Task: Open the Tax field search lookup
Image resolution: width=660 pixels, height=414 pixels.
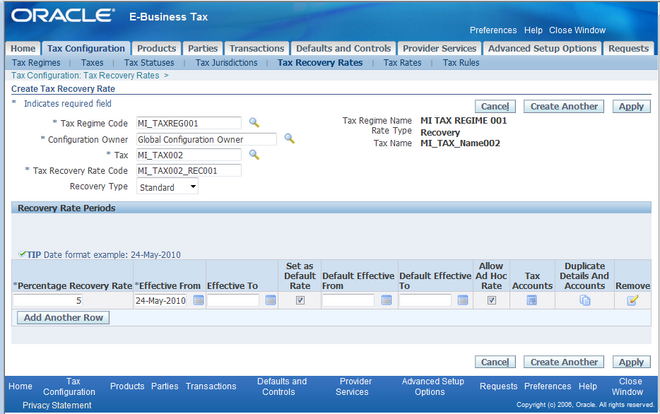Action: pos(254,154)
